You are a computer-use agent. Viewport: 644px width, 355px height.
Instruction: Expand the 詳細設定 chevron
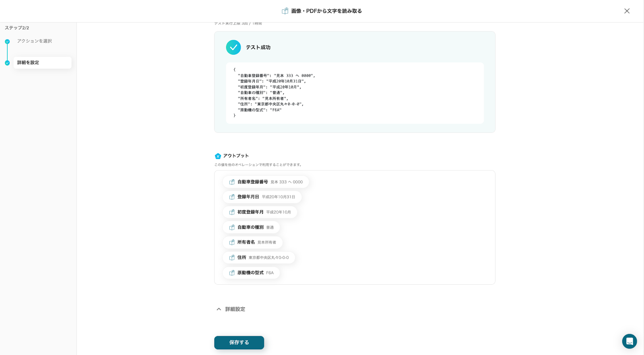pos(219,309)
